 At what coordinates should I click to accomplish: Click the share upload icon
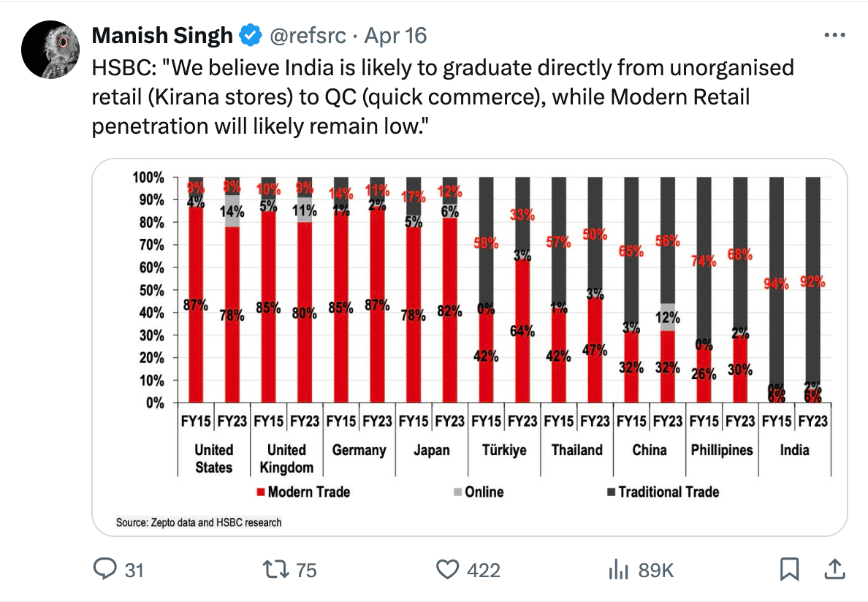click(834, 569)
